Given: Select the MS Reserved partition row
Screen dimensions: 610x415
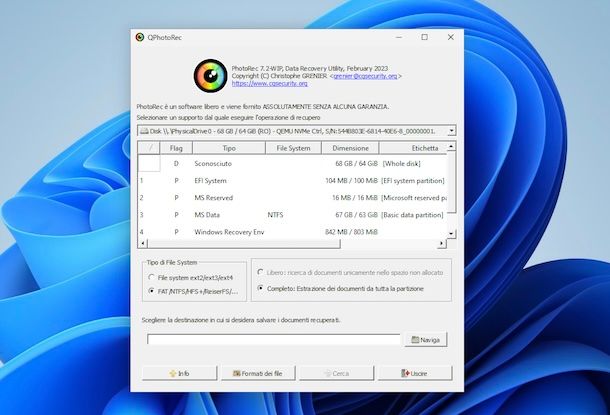Looking at the screenshot, I should point(292,198).
